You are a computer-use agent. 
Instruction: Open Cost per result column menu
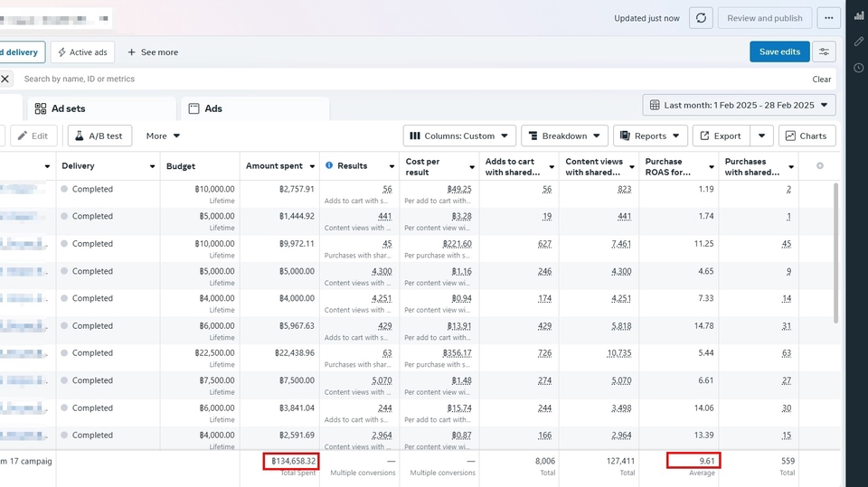point(472,167)
